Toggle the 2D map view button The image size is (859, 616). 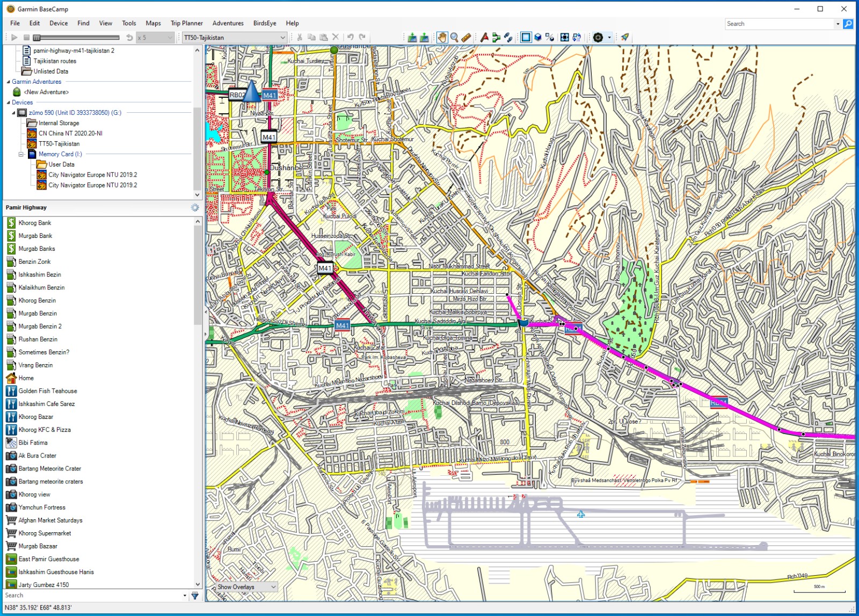click(526, 37)
